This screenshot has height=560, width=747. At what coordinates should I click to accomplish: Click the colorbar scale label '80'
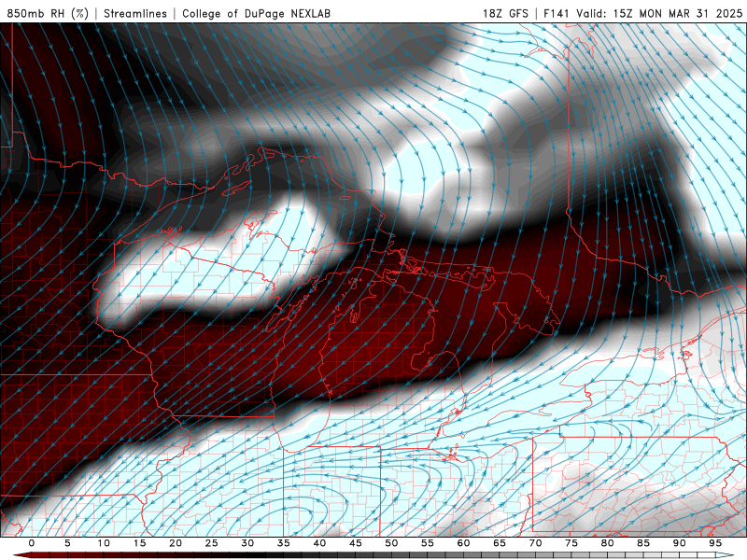point(607,543)
